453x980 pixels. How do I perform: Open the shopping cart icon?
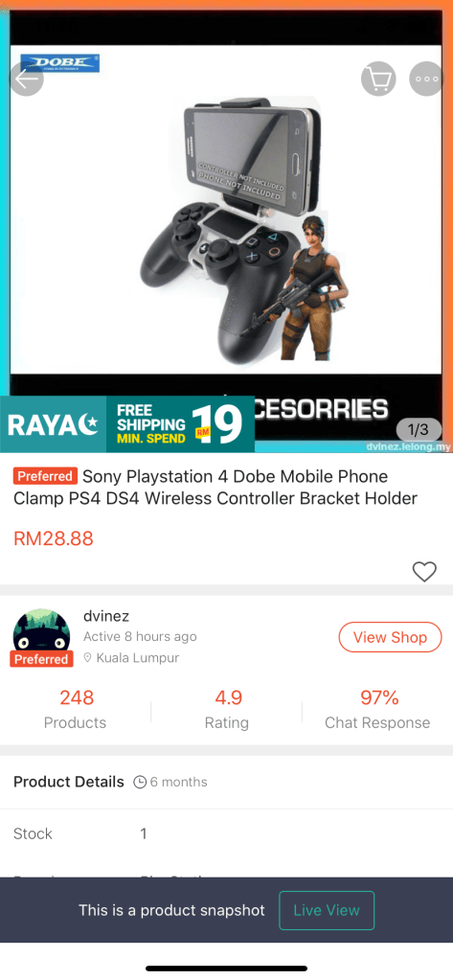(x=378, y=80)
